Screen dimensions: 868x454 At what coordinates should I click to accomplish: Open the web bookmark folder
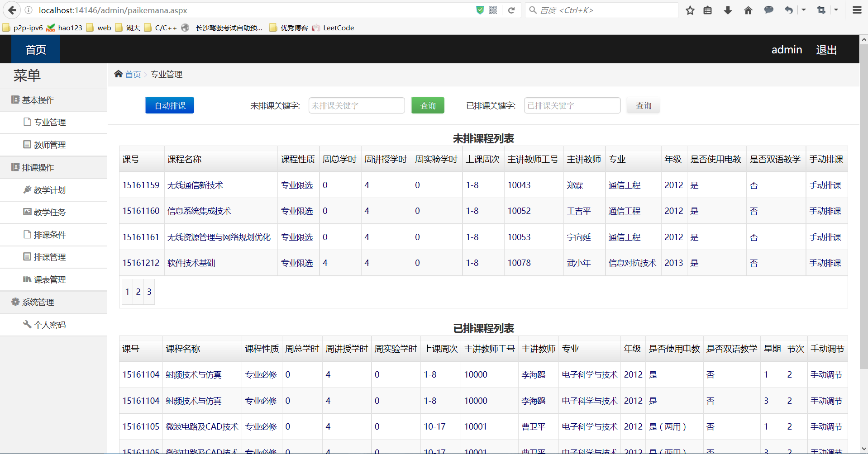99,28
